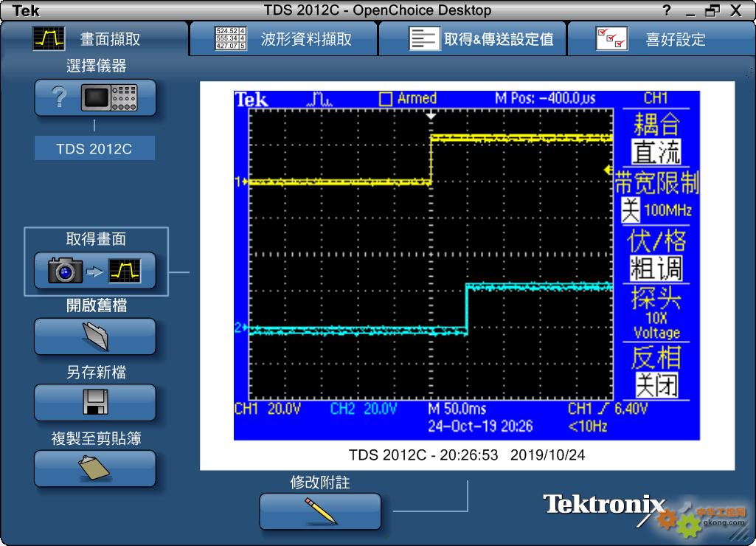Image resolution: width=756 pixels, height=546 pixels.
Task: Click the camera Get Screen capture button
Action: tap(95, 271)
